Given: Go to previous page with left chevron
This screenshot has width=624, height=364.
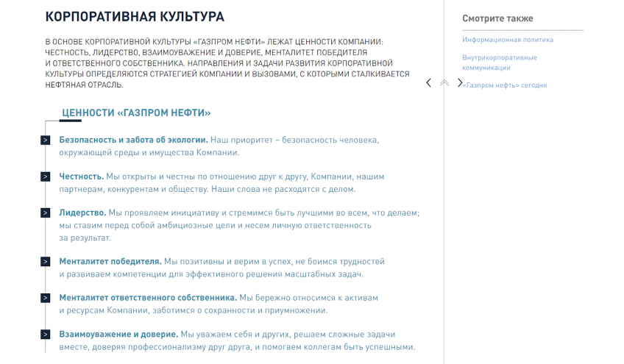Looking at the screenshot, I should click(428, 83).
